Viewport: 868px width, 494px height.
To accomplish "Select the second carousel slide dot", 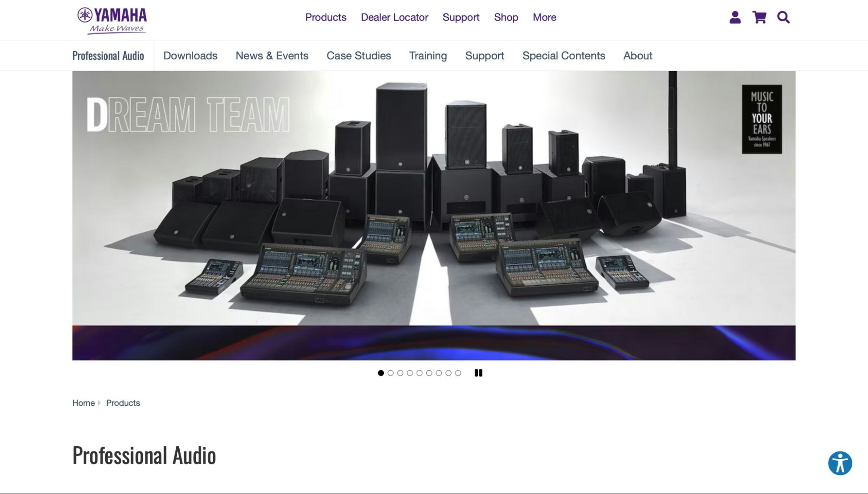I will click(x=390, y=373).
